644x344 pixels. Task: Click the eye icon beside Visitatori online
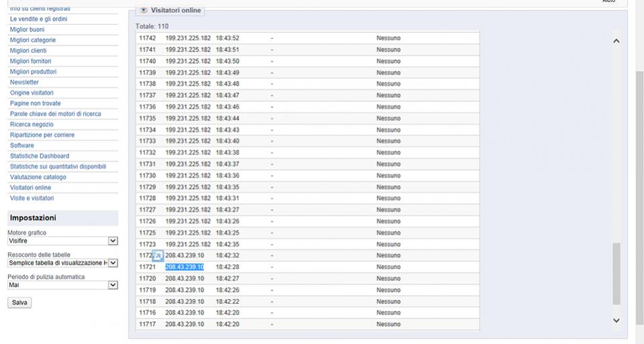[x=144, y=11]
